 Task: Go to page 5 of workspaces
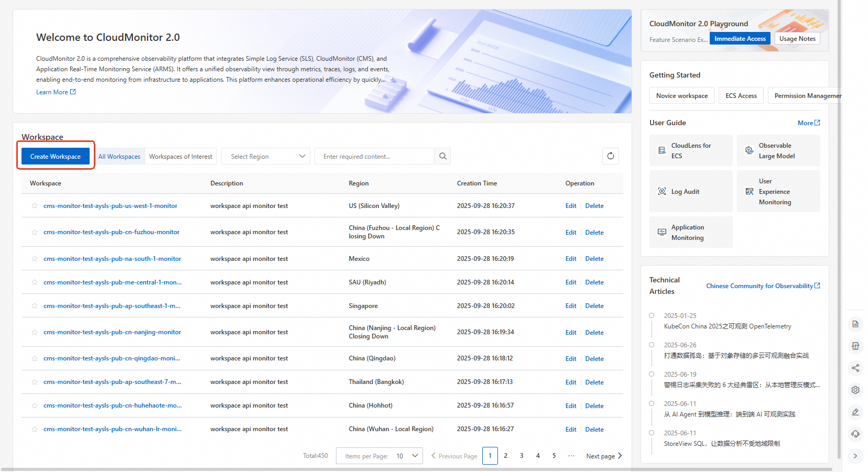(x=554, y=456)
